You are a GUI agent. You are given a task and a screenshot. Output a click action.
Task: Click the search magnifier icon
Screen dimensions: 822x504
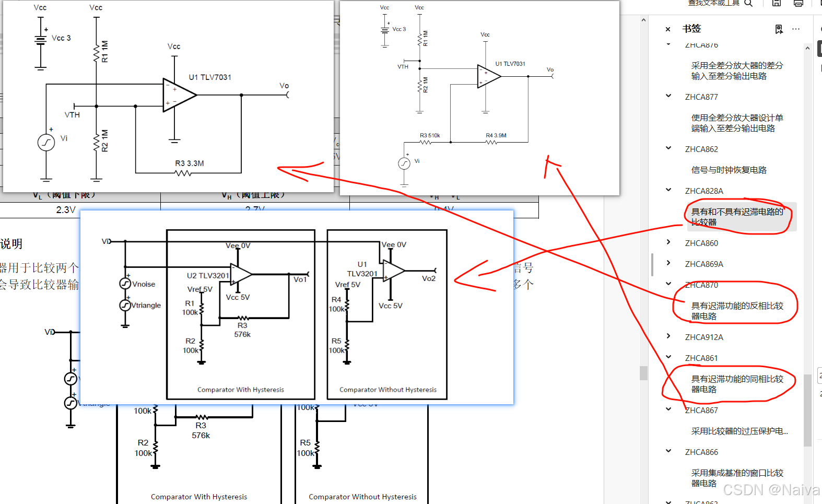click(x=748, y=3)
